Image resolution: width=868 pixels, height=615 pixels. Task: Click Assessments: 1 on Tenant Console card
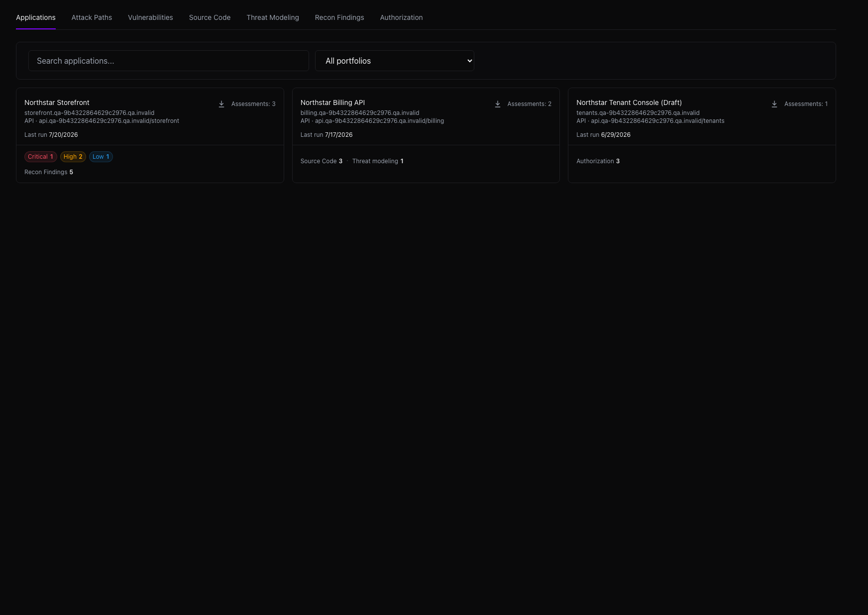(806, 104)
